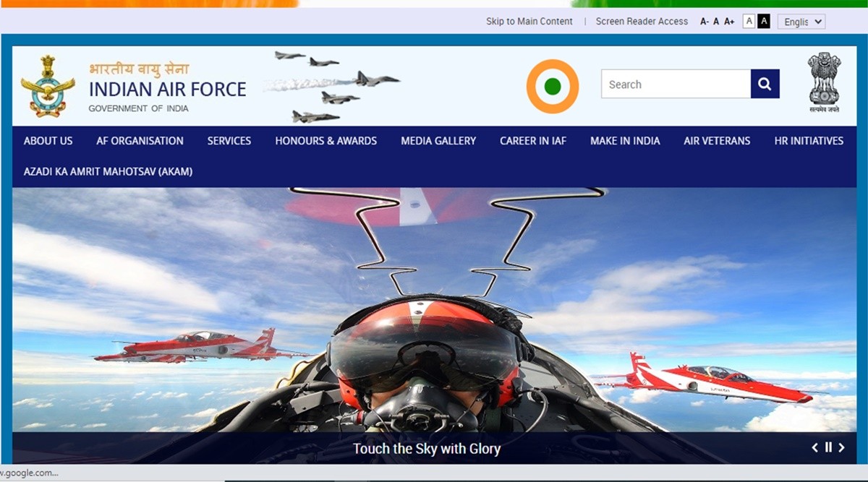The height and width of the screenshot is (482, 868).
Task: Increase font size with A+ button
Action: [x=729, y=22]
